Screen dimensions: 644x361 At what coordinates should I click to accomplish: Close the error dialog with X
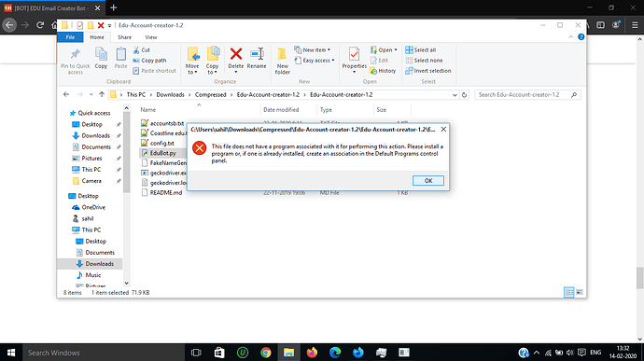443,130
